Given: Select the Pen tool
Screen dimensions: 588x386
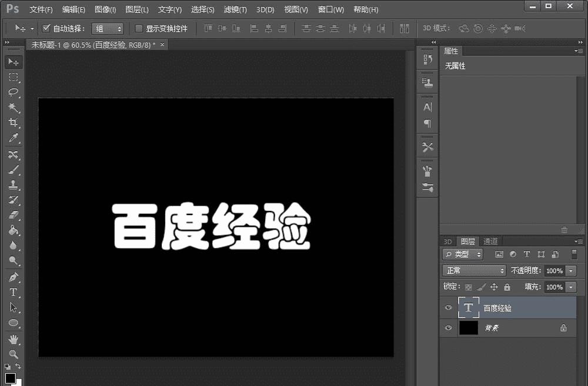Looking at the screenshot, I should pyautogui.click(x=14, y=277).
